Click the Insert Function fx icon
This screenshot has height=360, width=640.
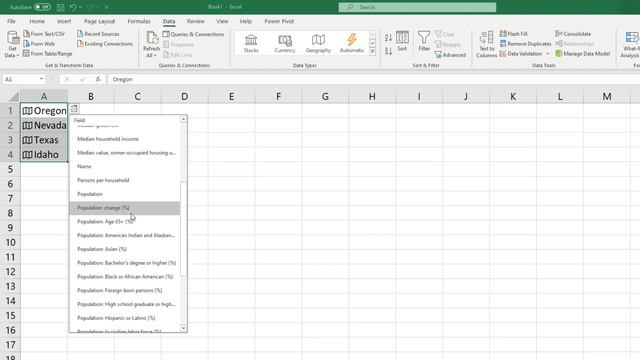pyautogui.click(x=98, y=79)
